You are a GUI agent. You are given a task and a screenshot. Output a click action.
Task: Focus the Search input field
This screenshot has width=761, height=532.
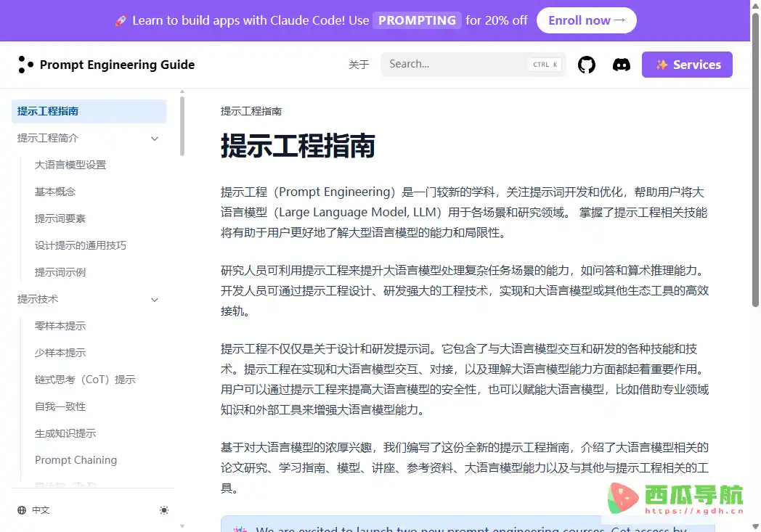(x=473, y=64)
